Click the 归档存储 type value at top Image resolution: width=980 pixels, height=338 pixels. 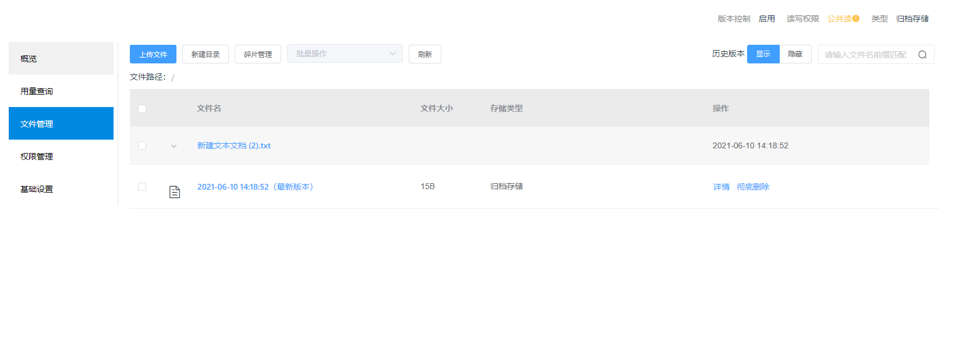[x=912, y=19]
